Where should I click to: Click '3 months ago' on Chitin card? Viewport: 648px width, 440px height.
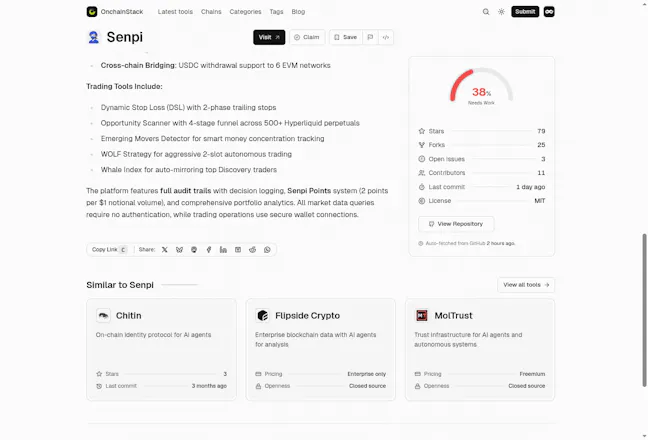click(209, 386)
